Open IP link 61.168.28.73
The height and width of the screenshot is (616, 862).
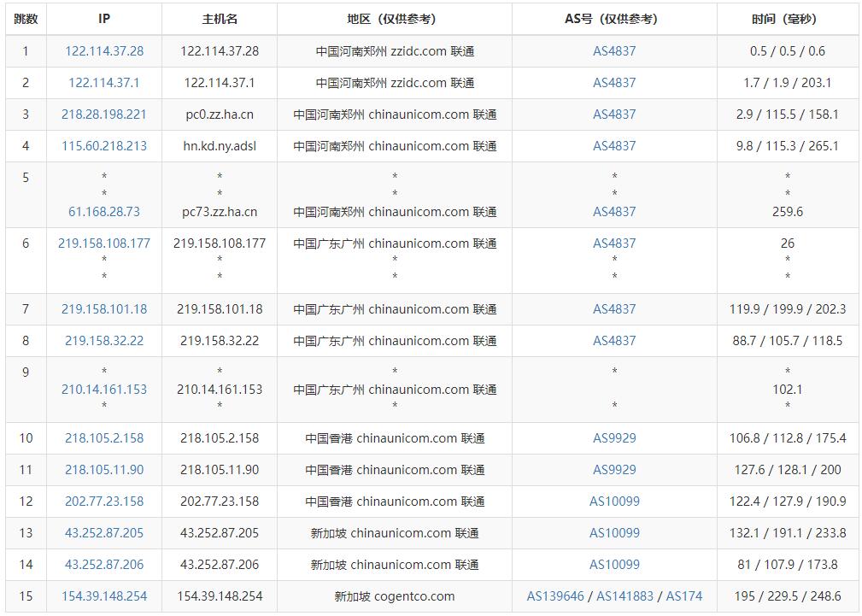point(104,212)
